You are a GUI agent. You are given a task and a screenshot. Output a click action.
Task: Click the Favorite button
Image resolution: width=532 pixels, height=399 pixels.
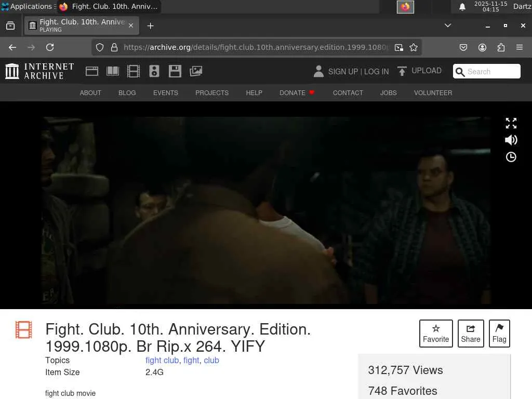point(436,334)
